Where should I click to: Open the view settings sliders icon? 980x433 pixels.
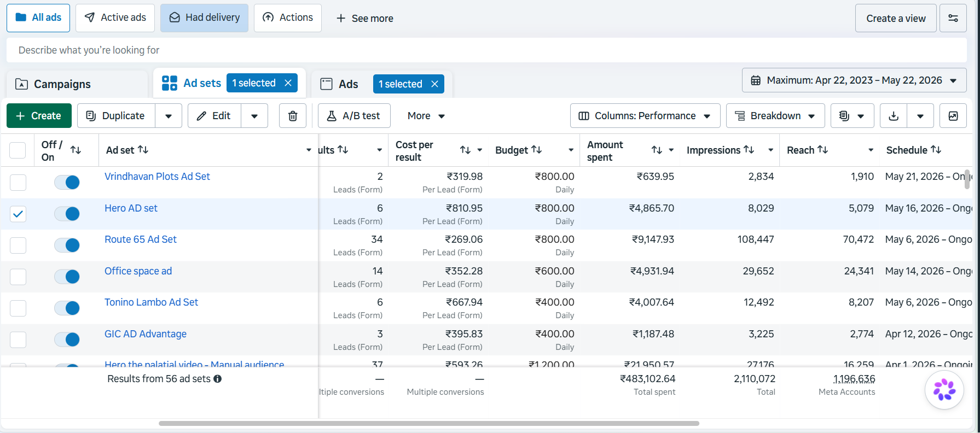click(953, 18)
